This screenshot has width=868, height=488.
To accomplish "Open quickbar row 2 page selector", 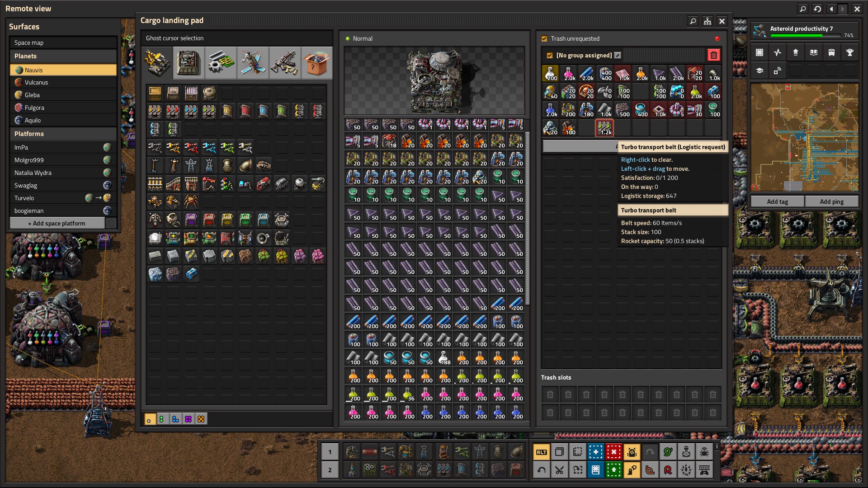I will click(330, 470).
